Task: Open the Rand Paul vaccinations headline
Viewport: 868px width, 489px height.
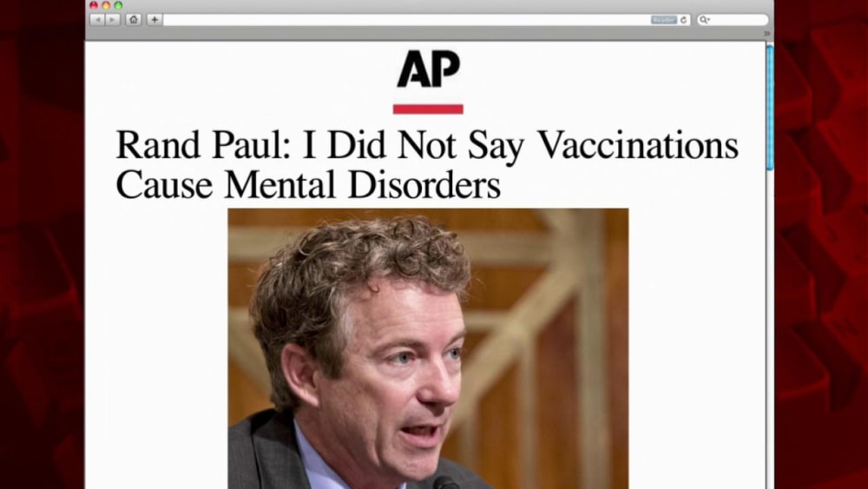Action: click(427, 164)
